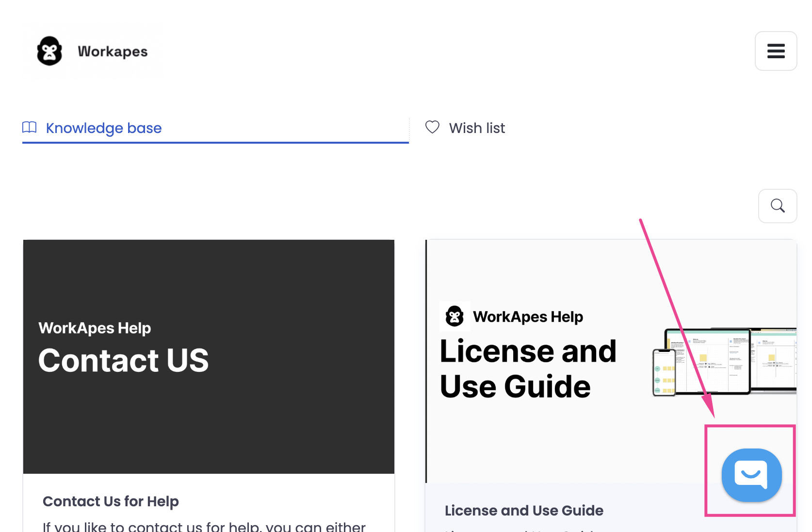Open the Contact US dark banner image

209,357
